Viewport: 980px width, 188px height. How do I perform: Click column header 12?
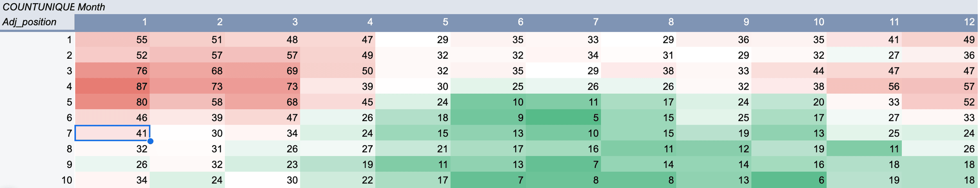pos(969,22)
